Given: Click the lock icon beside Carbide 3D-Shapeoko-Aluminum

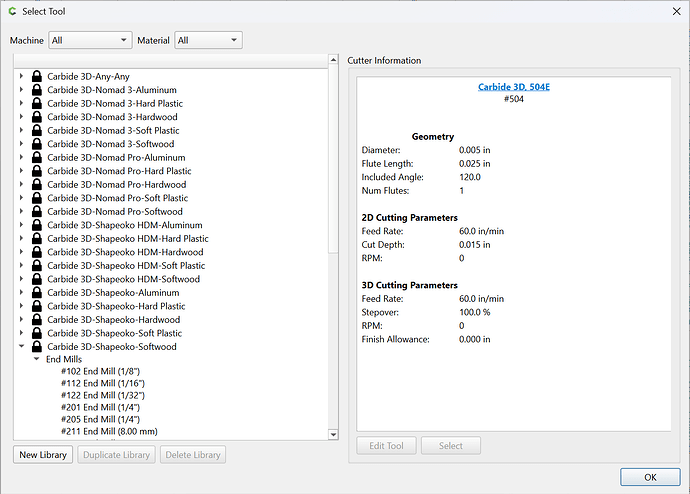Looking at the screenshot, I should (37, 293).
